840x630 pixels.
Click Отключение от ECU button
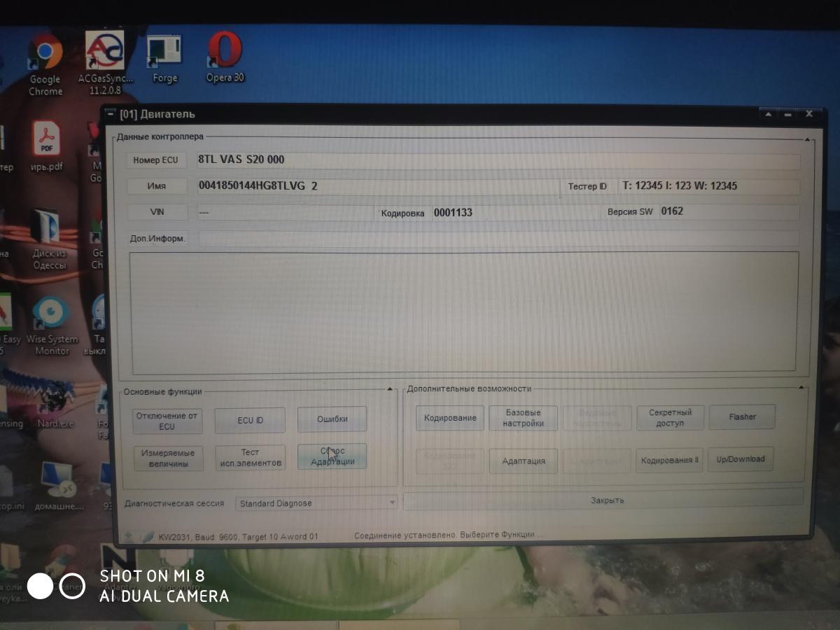167,421
